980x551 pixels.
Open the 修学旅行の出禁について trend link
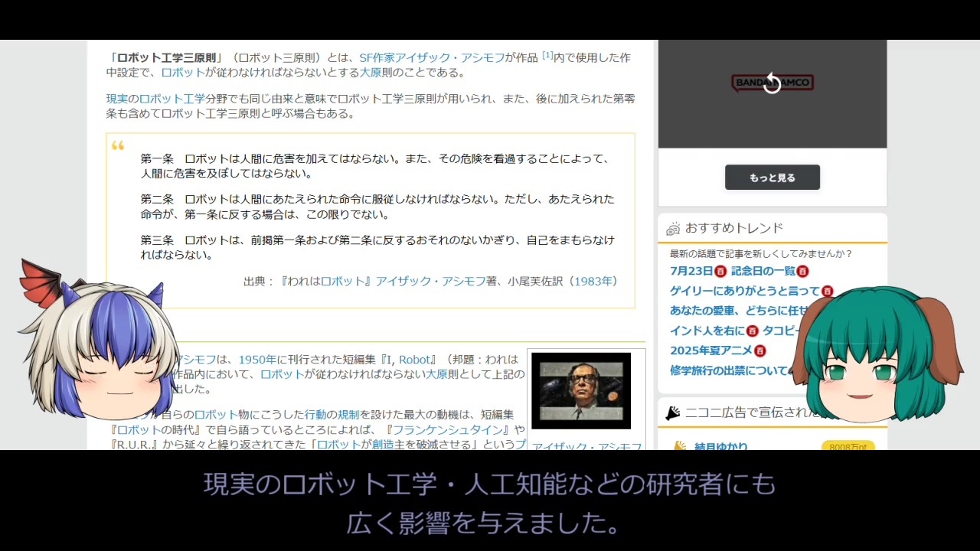pyautogui.click(x=730, y=370)
